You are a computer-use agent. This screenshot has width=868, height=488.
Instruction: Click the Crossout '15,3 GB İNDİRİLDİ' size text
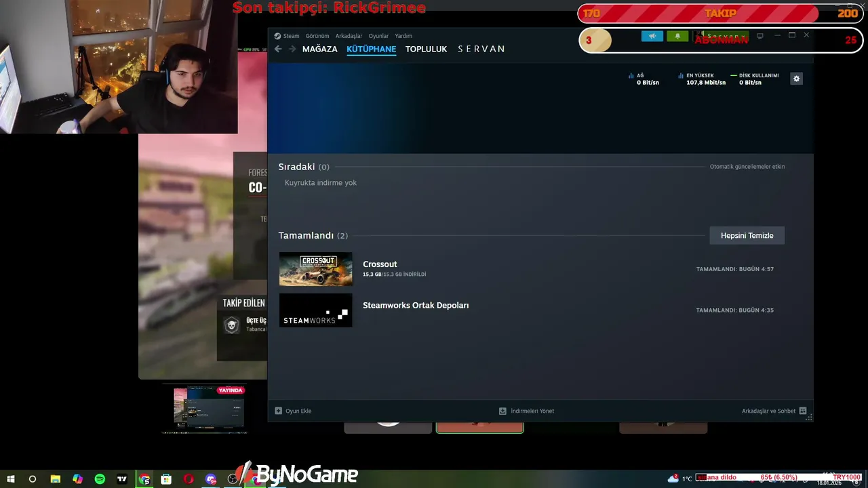(x=395, y=274)
